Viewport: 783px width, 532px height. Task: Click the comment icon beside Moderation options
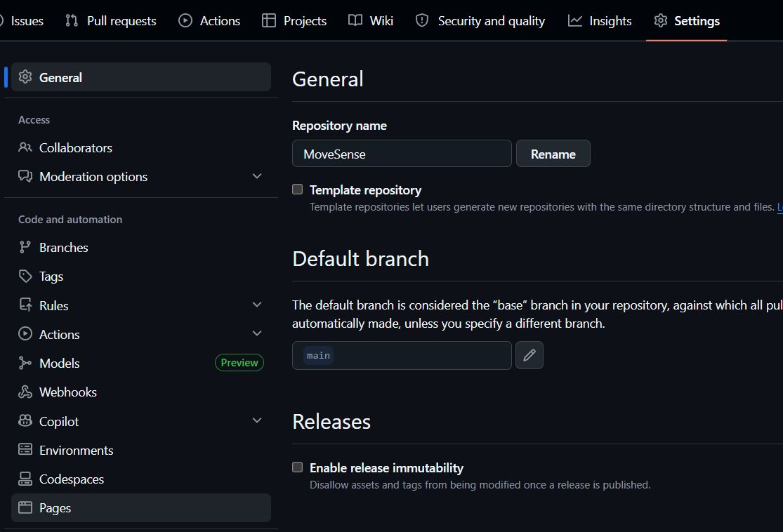(25, 176)
